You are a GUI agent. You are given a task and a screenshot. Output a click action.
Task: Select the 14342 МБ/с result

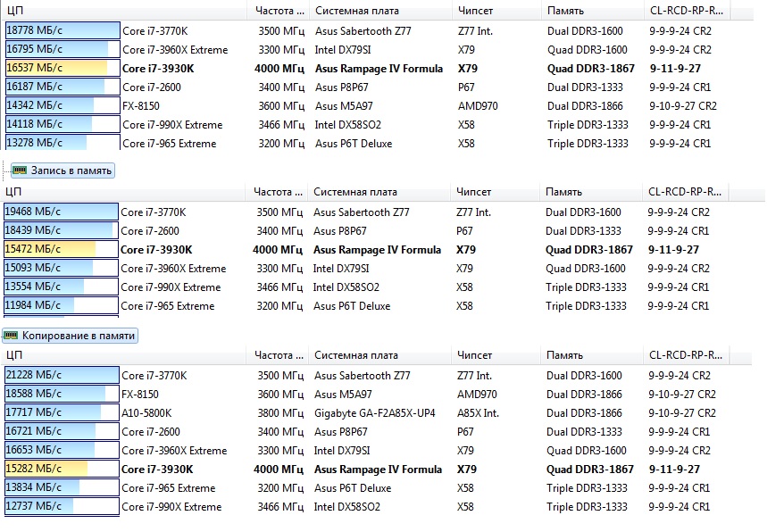63,105
